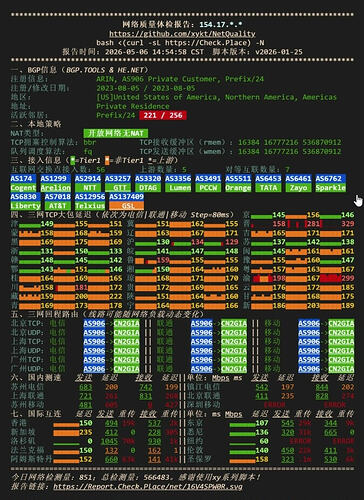The image size is (364, 500).
Task: Click the AS3320 DTAG badge
Action: [148, 183]
